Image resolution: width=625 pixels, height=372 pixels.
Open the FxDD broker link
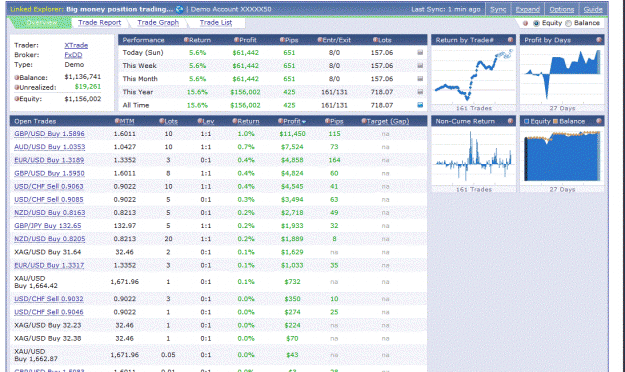(x=73, y=55)
